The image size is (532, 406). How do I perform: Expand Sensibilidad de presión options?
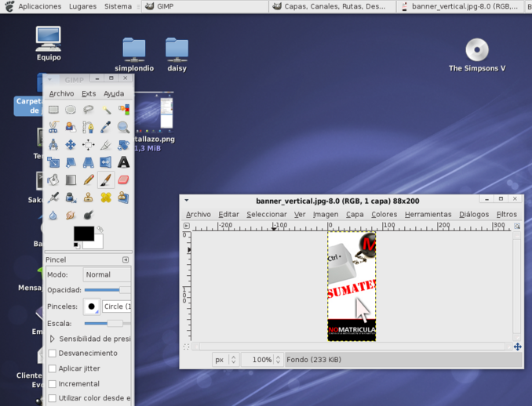click(x=53, y=339)
